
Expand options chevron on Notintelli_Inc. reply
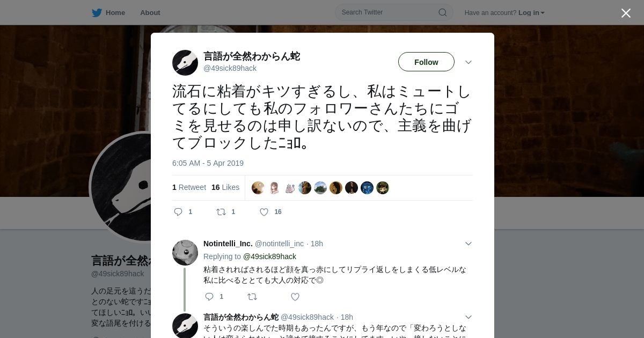pyautogui.click(x=468, y=244)
